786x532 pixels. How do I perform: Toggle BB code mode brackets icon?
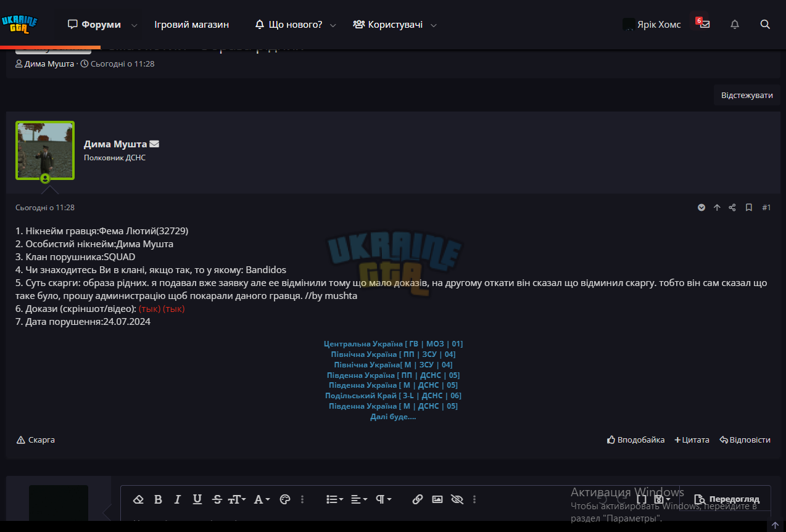(x=642, y=499)
